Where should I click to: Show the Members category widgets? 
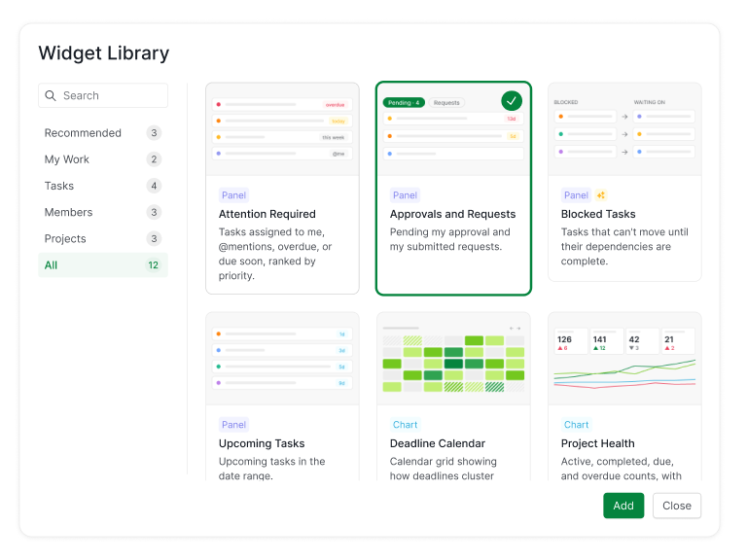(103, 212)
